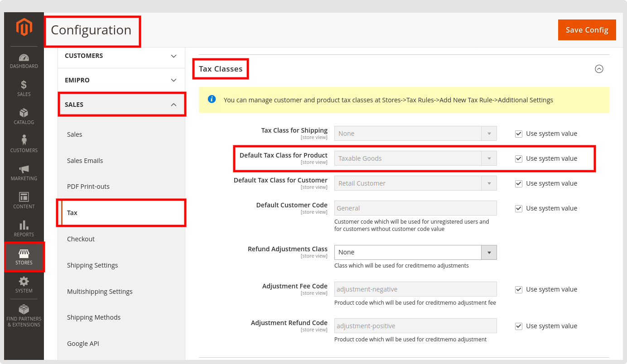Open the Sales dollar icon menu
Screen dimensions: 627x364
[x=24, y=85]
